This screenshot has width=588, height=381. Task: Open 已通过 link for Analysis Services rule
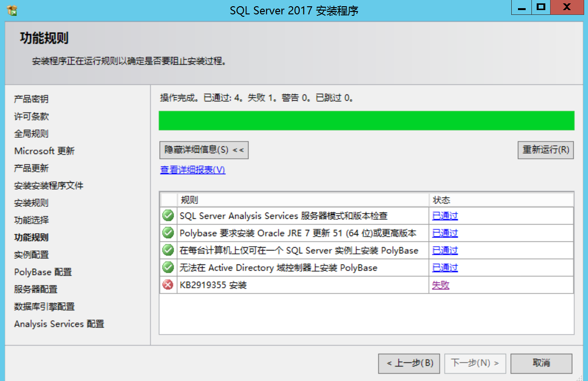coord(445,216)
